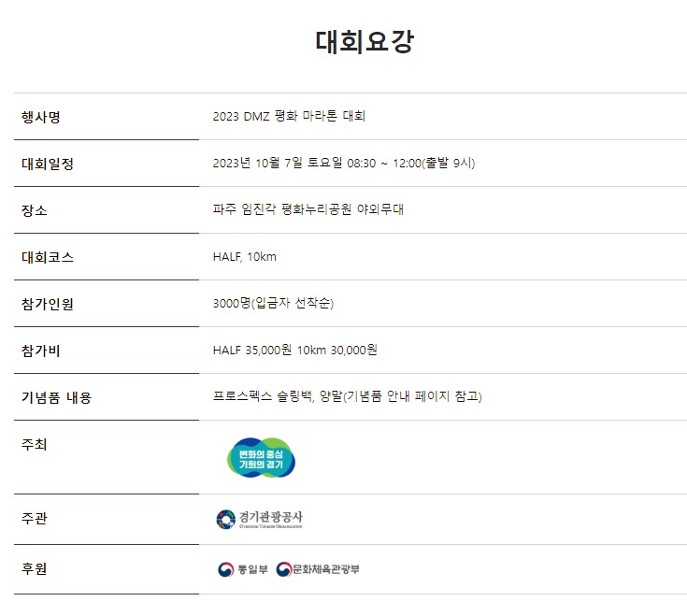Select the 기념품 내용 row label
Viewport: 687px width, 616px height.
pyautogui.click(x=56, y=397)
